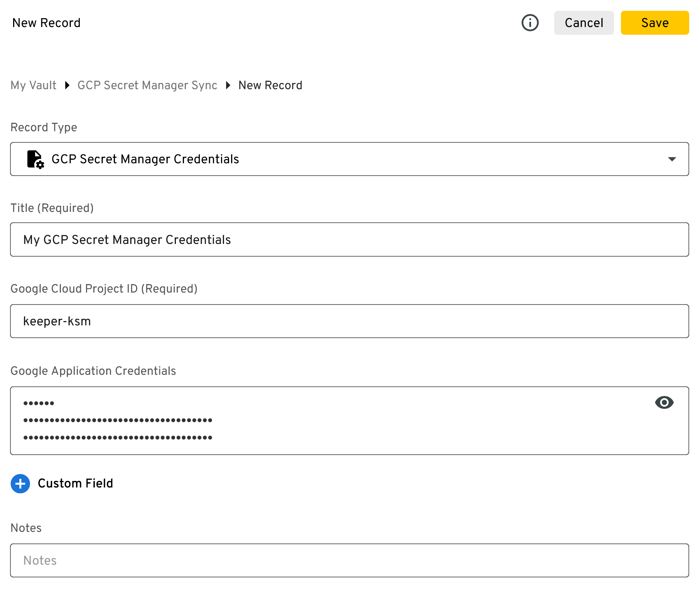The image size is (700, 594).
Task: Reveal the masked Google Application Credentials value
Action: point(664,403)
